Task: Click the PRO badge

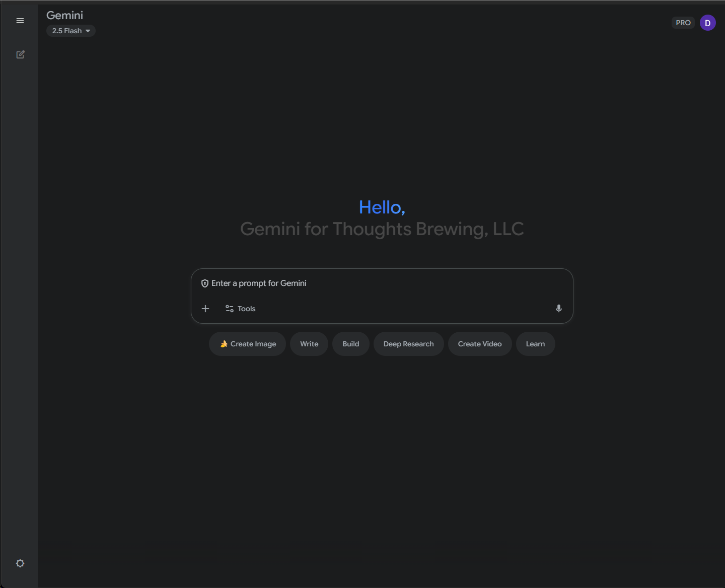Action: pos(683,23)
